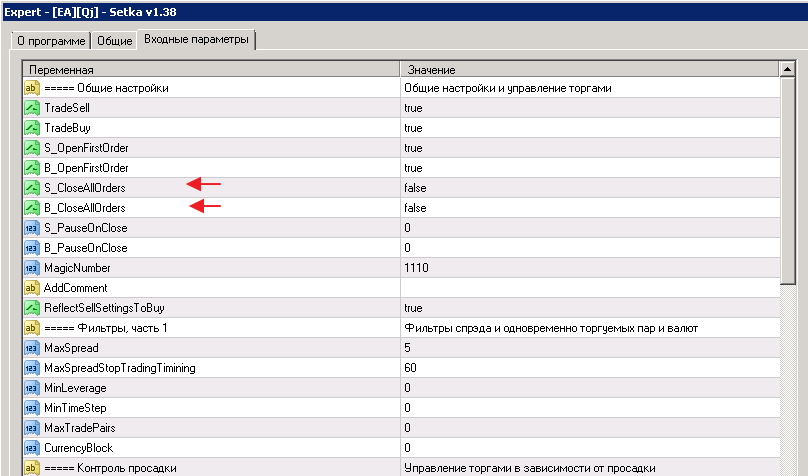Select the S_OpenFirstOrder variable name
This screenshot has height=476, width=808.
86,148
